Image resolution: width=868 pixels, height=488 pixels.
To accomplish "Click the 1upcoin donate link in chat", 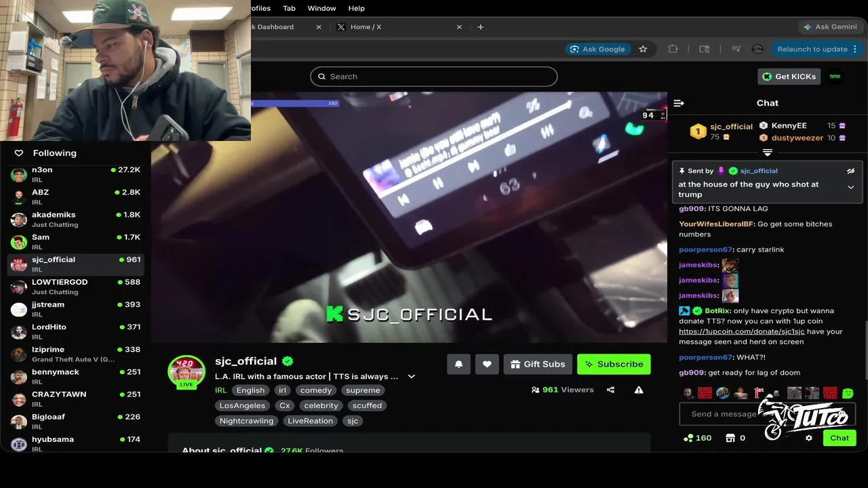I will point(742,331).
